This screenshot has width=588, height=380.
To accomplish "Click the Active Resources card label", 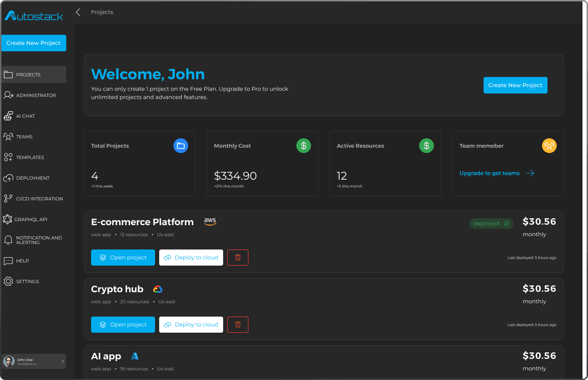I will (360, 146).
